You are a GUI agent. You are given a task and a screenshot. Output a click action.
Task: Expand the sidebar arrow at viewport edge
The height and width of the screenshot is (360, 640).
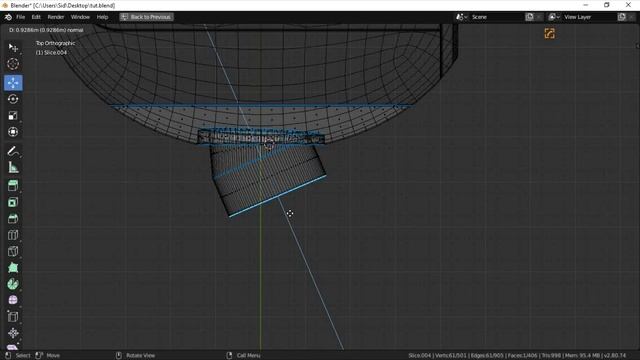[x=638, y=46]
